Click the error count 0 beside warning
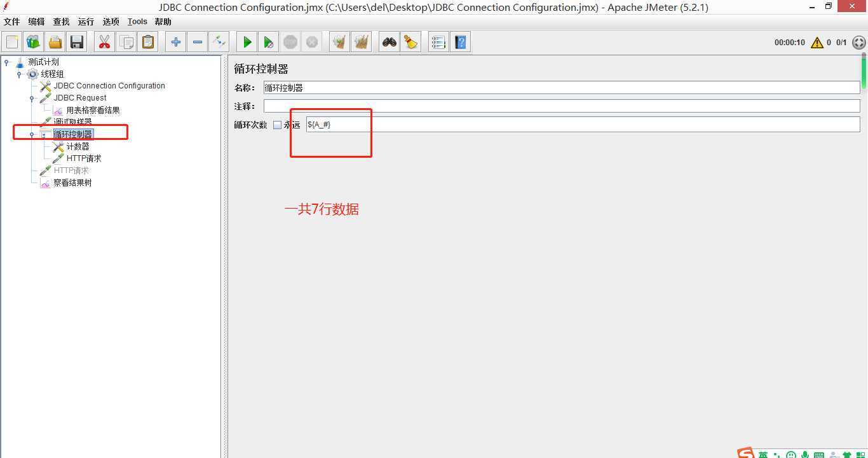The image size is (868, 458). (829, 43)
